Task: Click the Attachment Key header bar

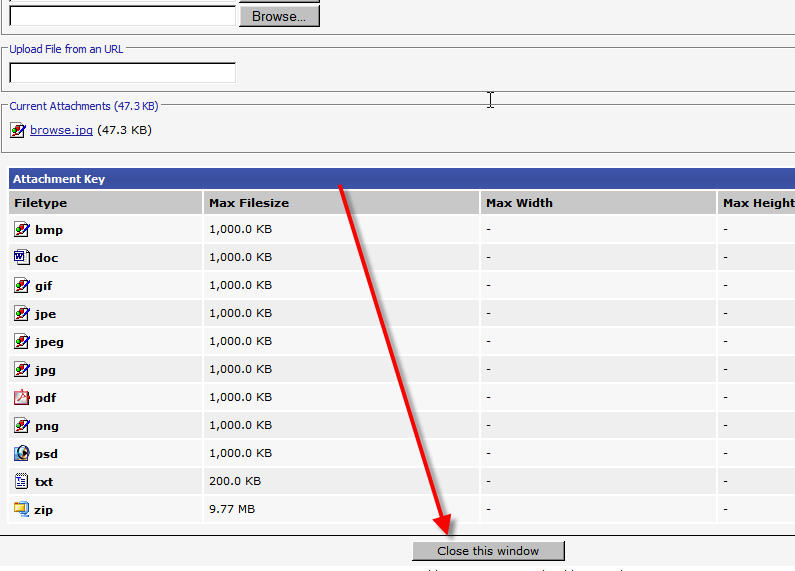Action: tap(400, 179)
